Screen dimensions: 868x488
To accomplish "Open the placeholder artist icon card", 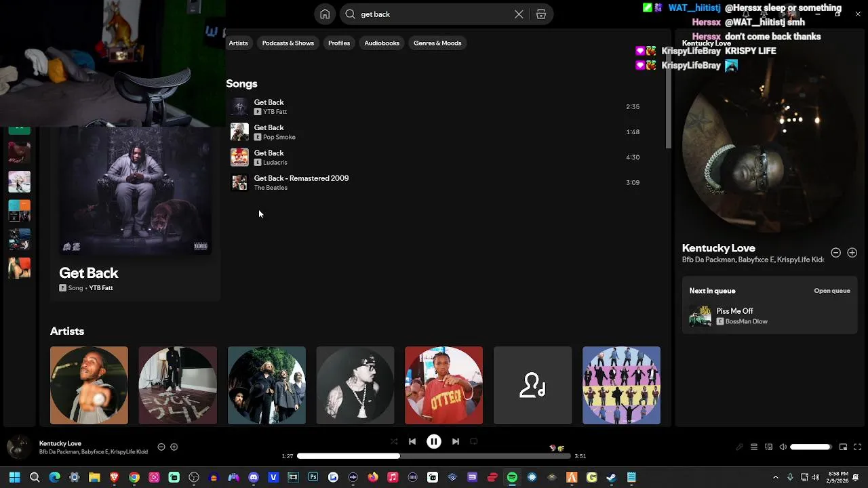I will point(533,386).
